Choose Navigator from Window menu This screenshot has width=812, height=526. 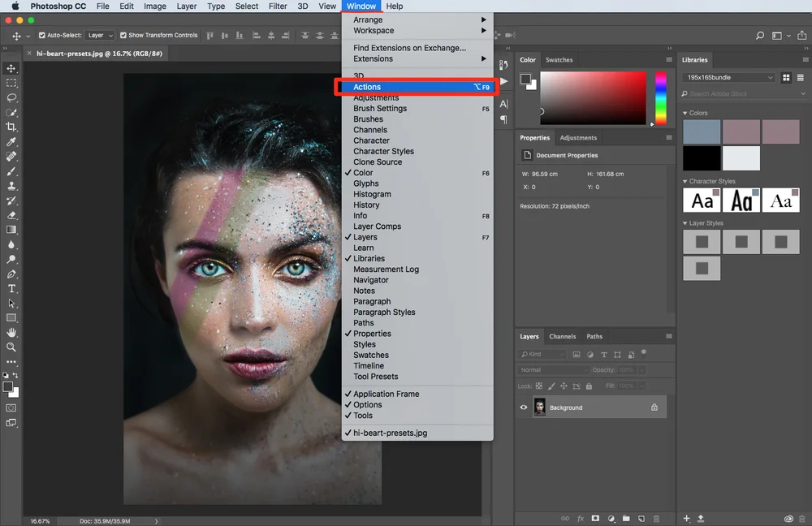coord(417,280)
